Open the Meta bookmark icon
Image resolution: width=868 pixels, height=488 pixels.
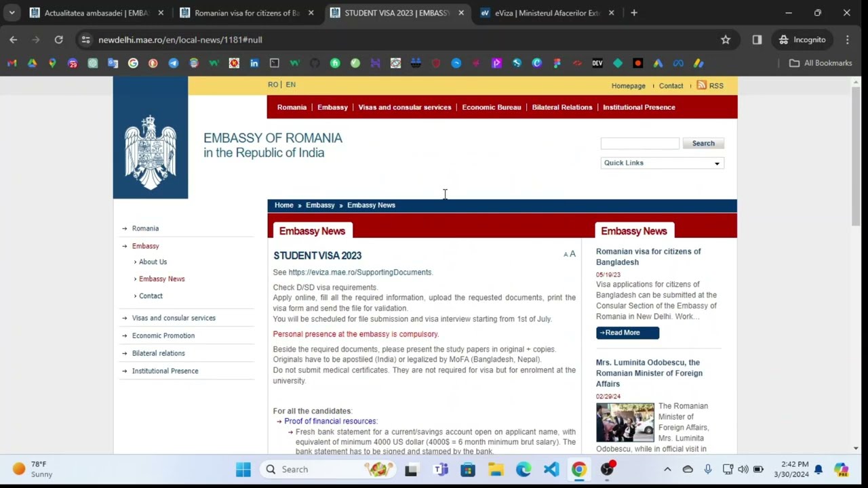[x=678, y=63]
